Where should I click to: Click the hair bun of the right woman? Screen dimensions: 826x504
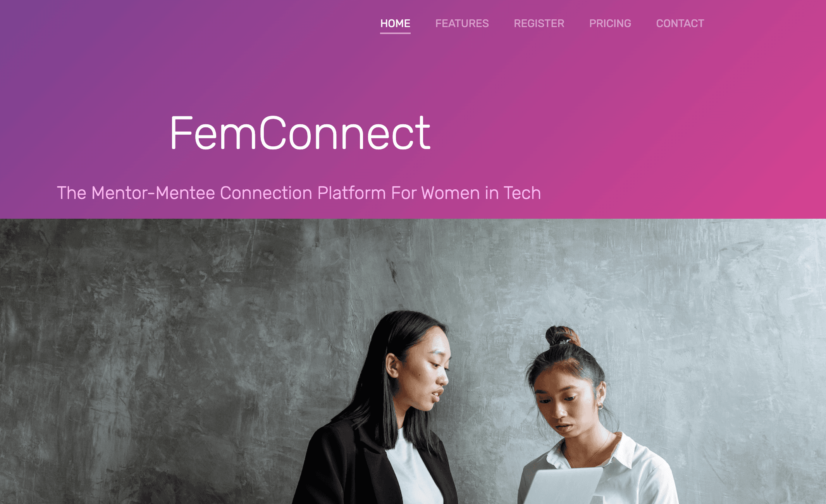[x=562, y=336]
